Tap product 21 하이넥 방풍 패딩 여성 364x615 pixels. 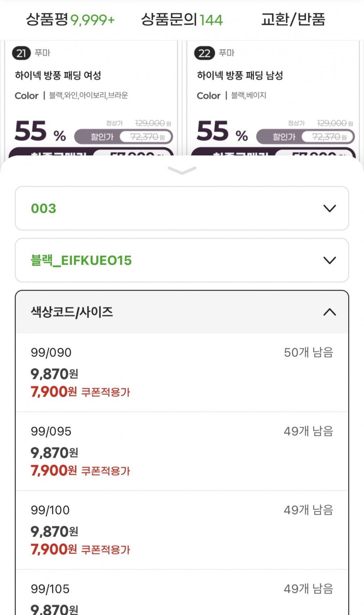58,75
